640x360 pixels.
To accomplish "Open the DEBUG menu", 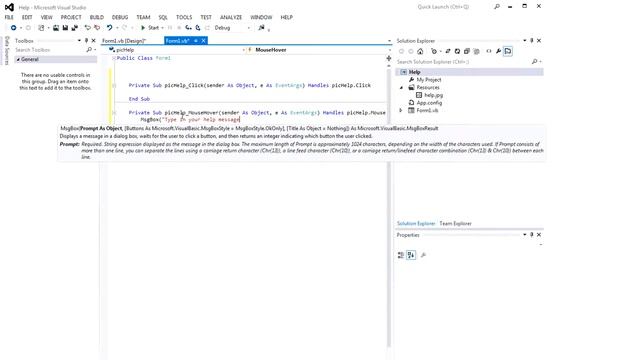I will pos(120,17).
